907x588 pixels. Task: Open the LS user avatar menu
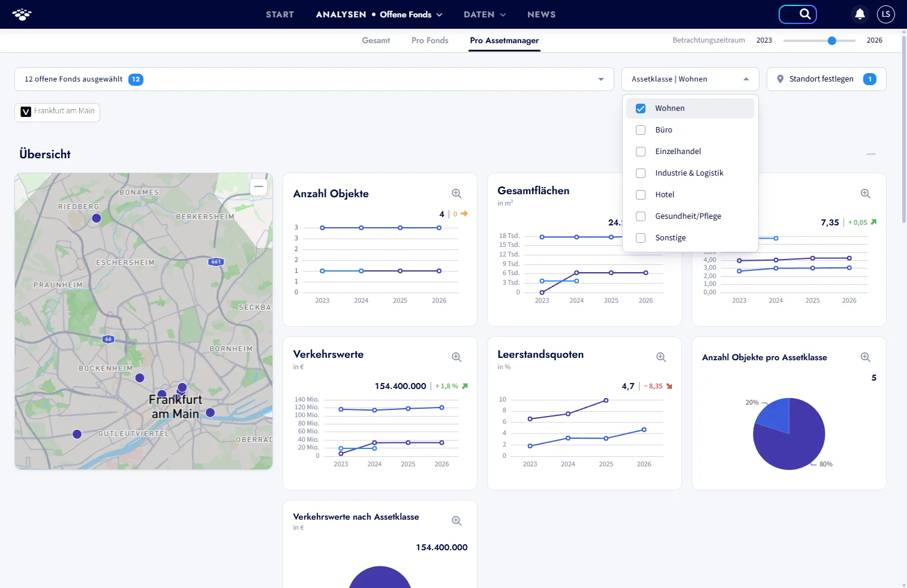point(886,14)
